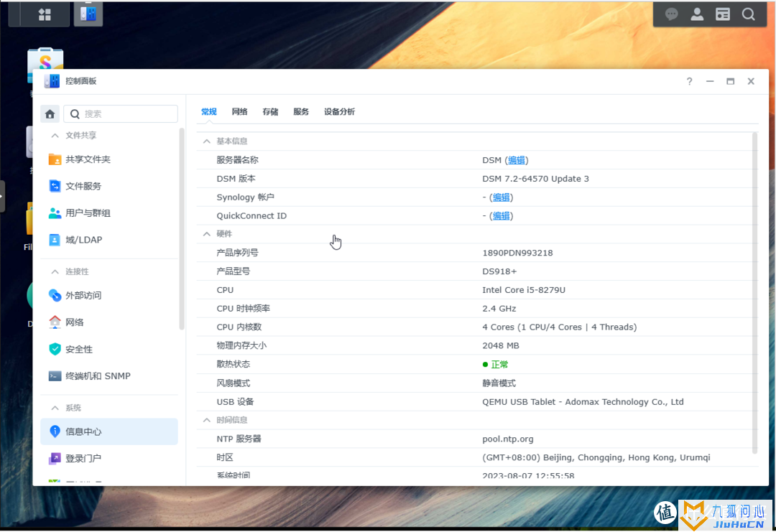Screen dimensions: 776x532
Task: Click the info panel vertical scrollbar
Action: click(754, 293)
